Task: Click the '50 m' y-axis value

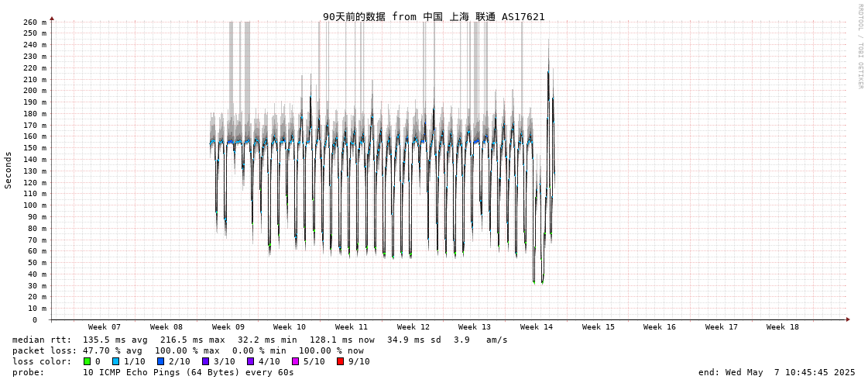Action: pos(38,263)
